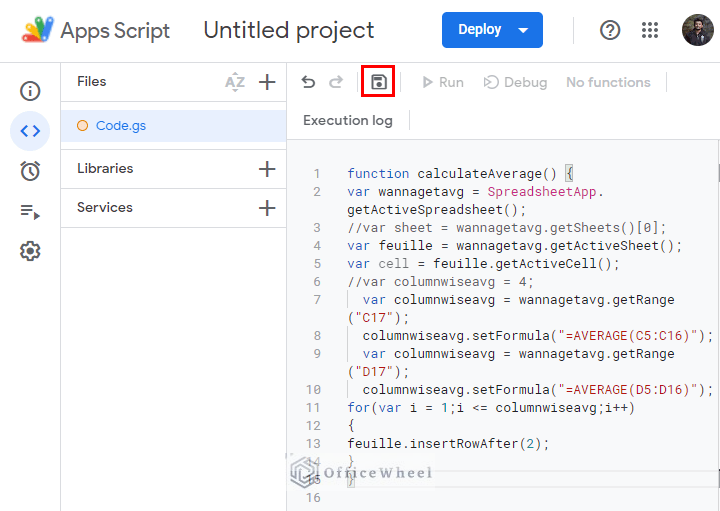
Task: Open the Help question mark icon
Action: tap(610, 30)
